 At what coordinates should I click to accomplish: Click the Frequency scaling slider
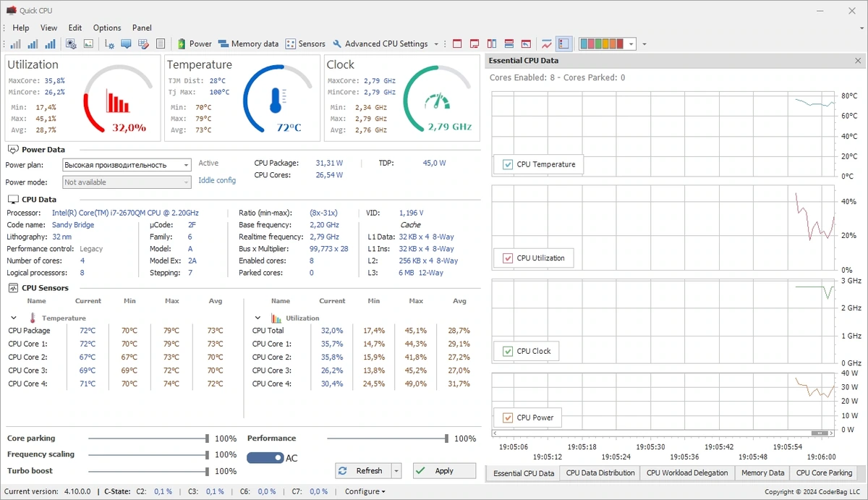point(149,454)
